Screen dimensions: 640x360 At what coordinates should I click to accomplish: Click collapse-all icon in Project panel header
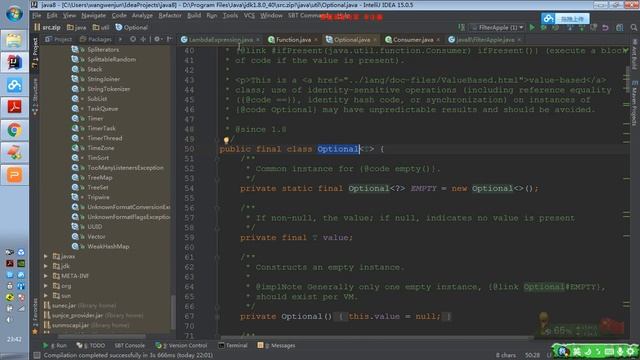(x=143, y=39)
